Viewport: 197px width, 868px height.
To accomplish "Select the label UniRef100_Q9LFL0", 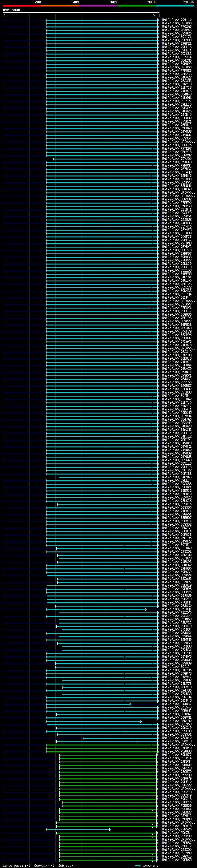I will (177, 782).
